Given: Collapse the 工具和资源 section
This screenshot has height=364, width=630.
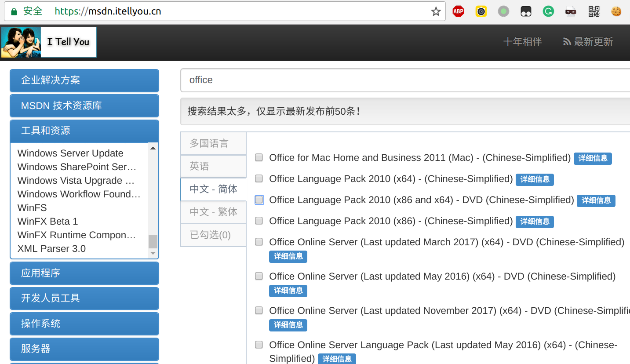Looking at the screenshot, I should click(x=84, y=131).
